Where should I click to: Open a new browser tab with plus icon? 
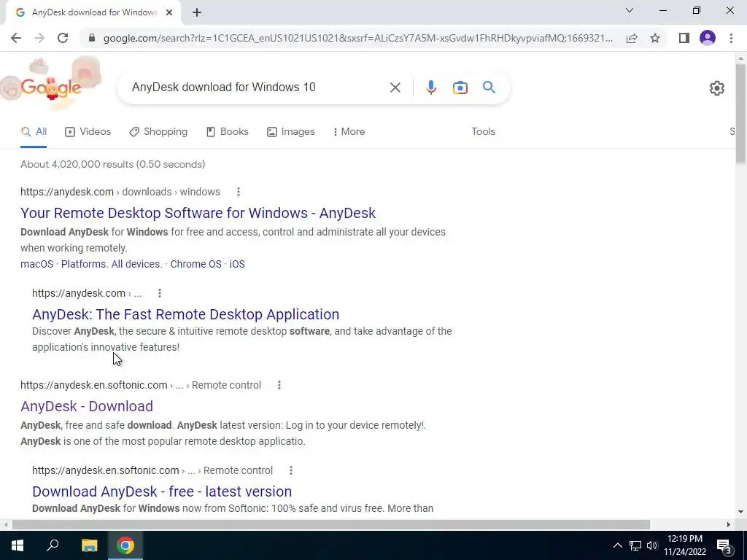point(197,12)
